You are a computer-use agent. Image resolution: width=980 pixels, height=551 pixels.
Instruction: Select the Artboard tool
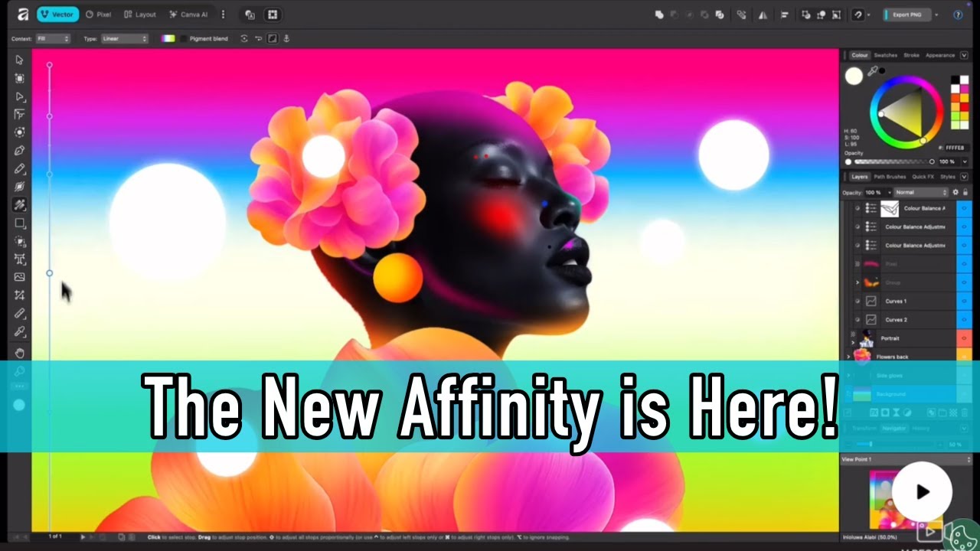[x=20, y=78]
